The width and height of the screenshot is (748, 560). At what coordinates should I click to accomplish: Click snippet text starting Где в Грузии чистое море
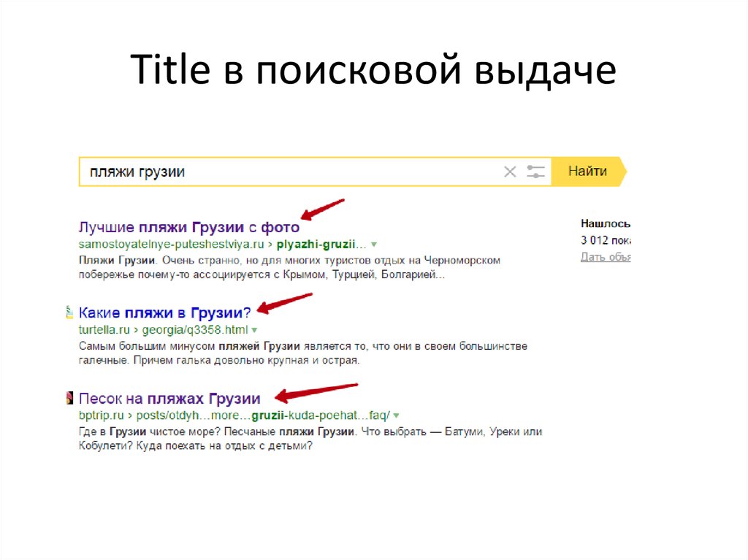pyautogui.click(x=310, y=431)
